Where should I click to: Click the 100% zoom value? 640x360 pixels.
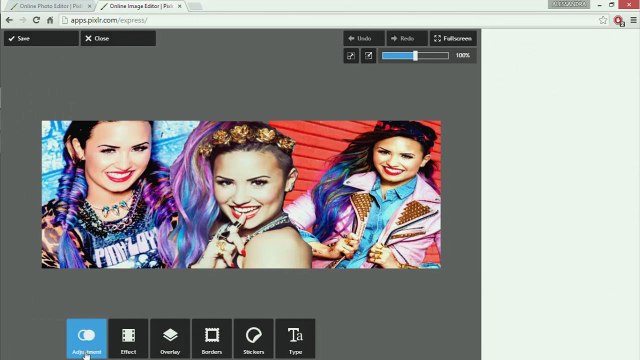[x=463, y=56]
